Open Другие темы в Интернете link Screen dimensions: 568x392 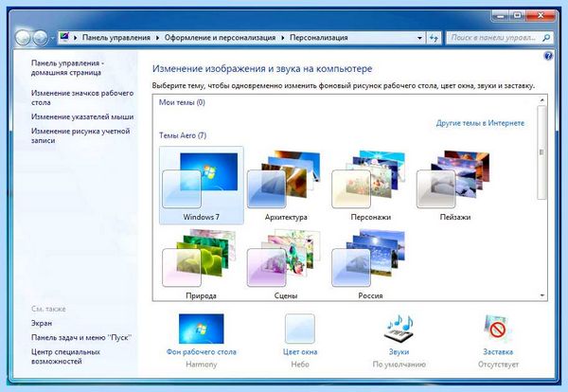point(480,123)
